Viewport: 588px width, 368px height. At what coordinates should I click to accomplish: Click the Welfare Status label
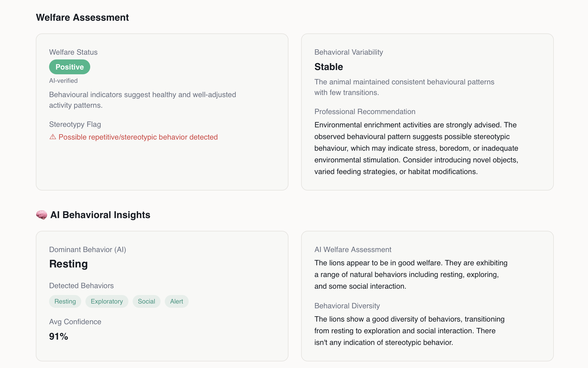coord(73,52)
